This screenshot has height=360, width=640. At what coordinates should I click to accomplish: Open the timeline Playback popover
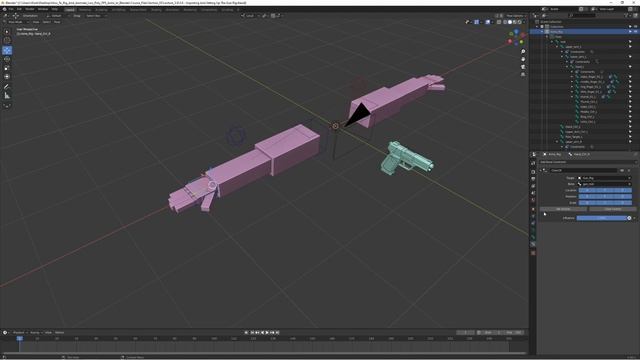[x=19, y=333]
